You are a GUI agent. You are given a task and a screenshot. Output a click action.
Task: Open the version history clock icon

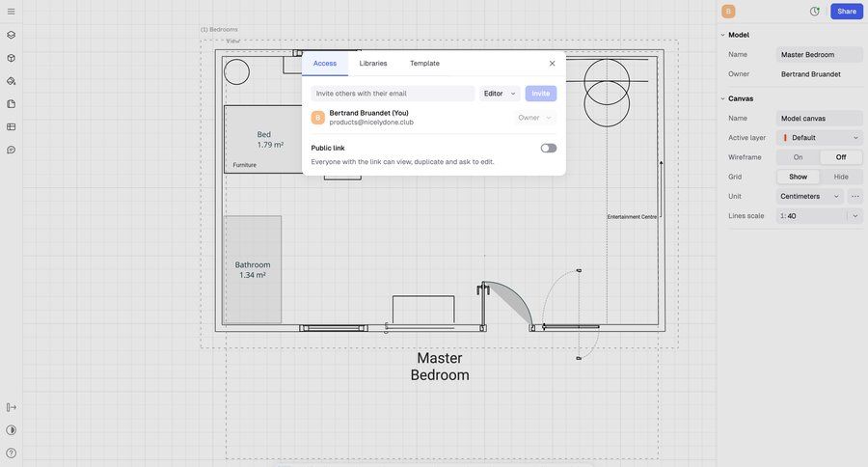pos(814,11)
